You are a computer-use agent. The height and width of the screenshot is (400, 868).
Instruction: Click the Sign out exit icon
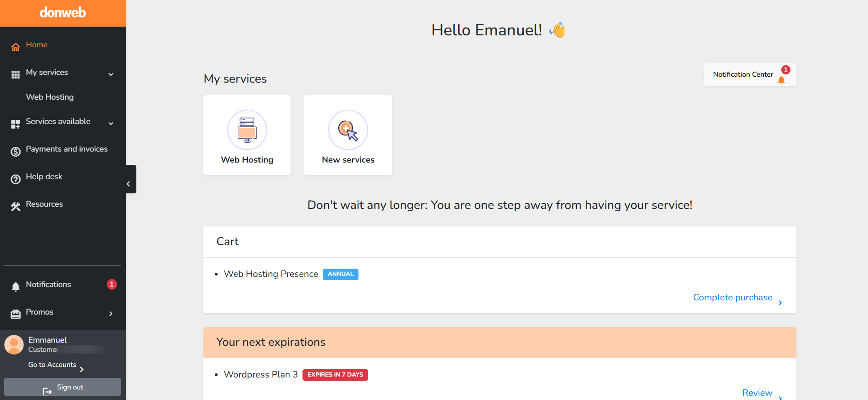pos(47,391)
